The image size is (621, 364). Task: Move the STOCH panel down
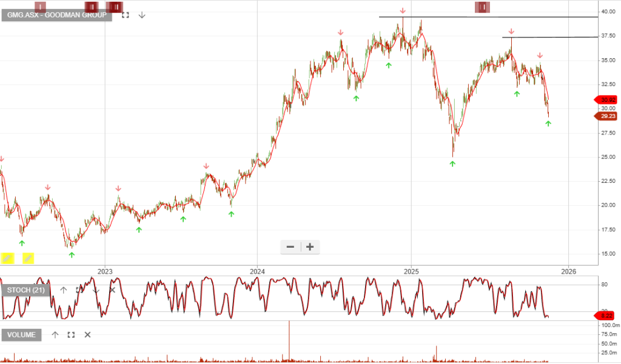[x=96, y=290]
